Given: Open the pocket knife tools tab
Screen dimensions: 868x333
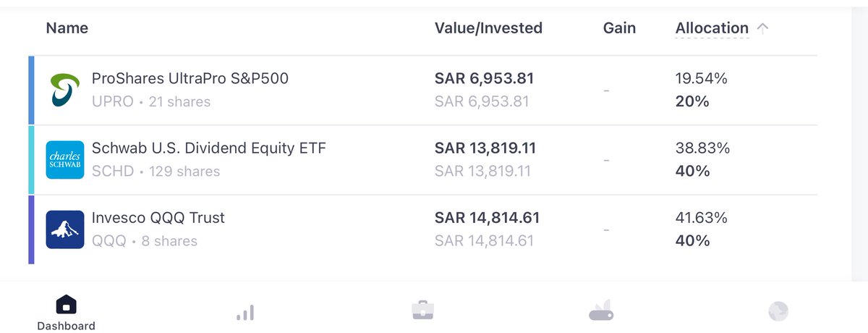Looking at the screenshot, I should coord(600,311).
